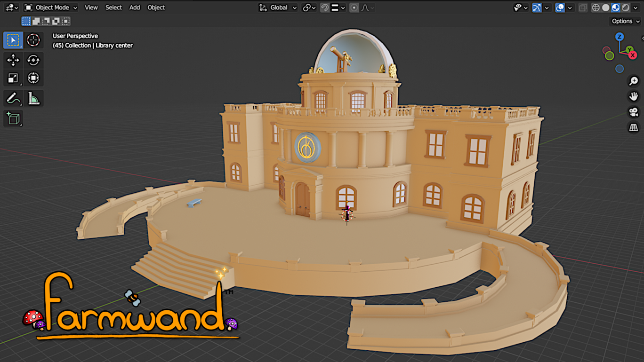Select the Cursor tool in toolbar

point(33,40)
